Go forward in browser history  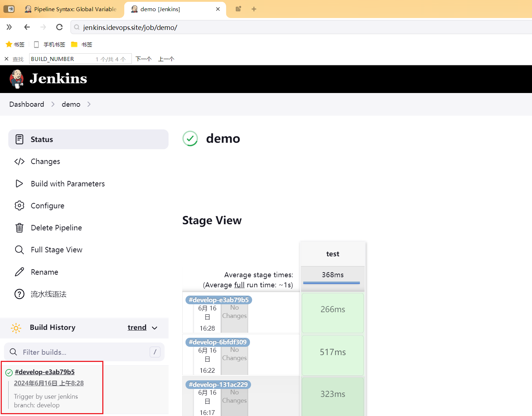coord(43,27)
